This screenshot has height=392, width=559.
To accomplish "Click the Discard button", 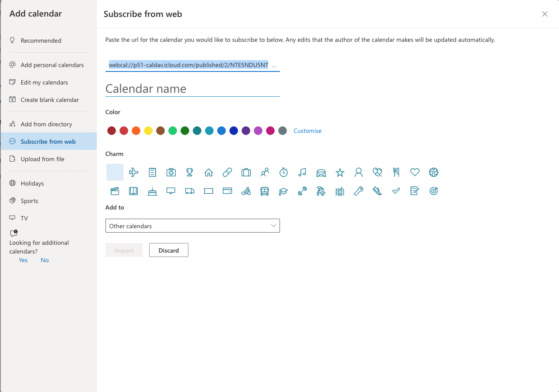I will [168, 250].
